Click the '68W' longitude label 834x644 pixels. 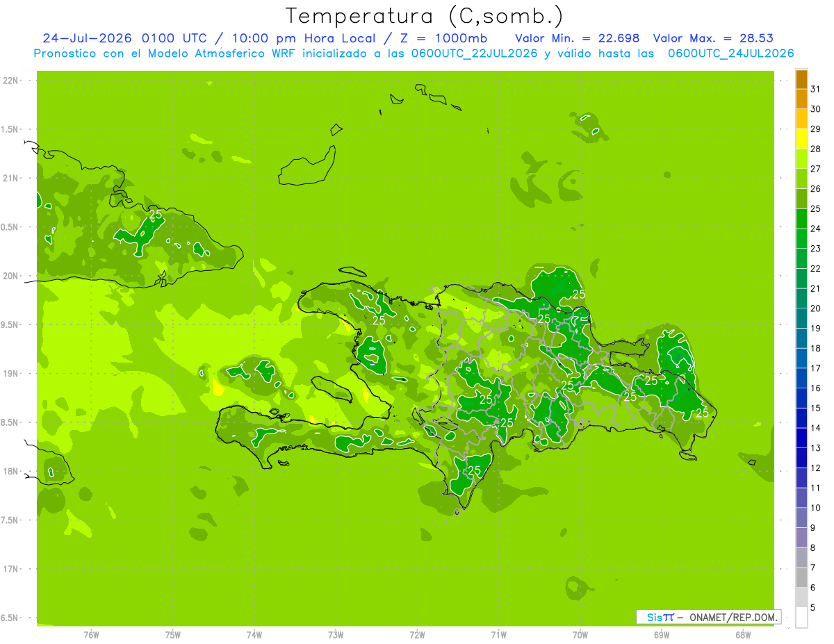click(743, 635)
